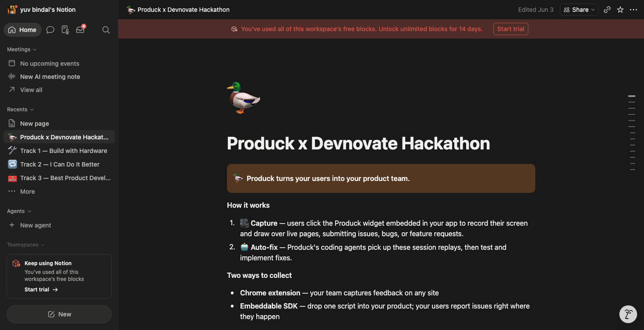Open the Share dropdown
The height and width of the screenshot is (330, 644).
click(579, 10)
